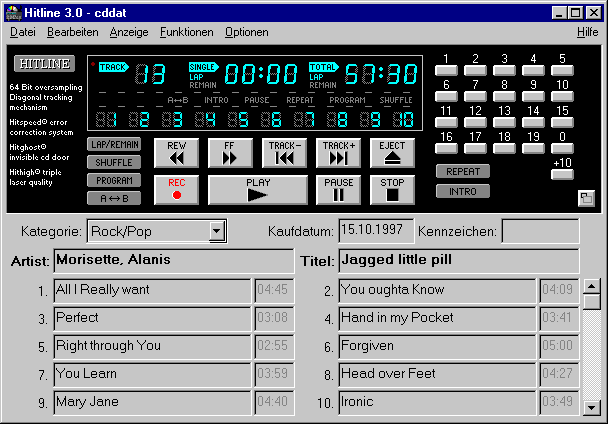608x424 pixels.
Task: Select track keypad button 7
Action: (475, 96)
